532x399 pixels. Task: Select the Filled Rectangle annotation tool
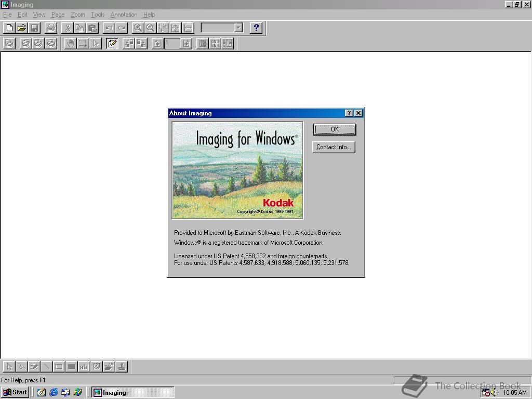click(x=72, y=367)
